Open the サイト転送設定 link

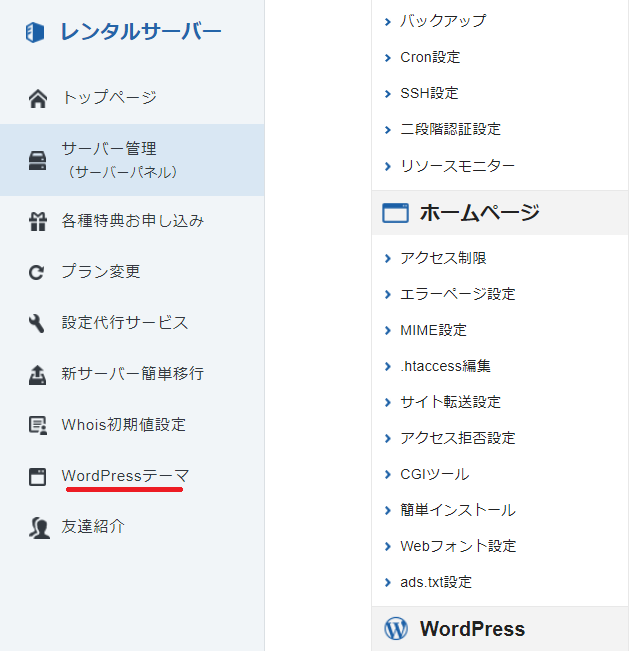pyautogui.click(x=450, y=402)
